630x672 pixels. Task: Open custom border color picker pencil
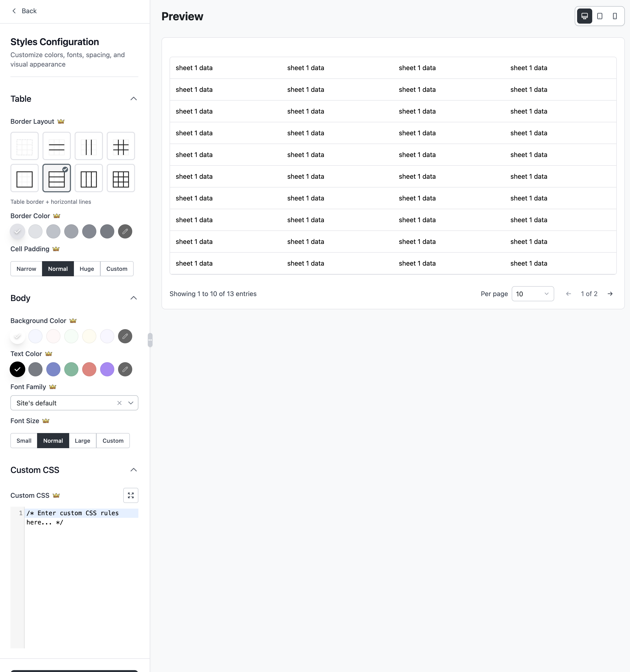(125, 232)
